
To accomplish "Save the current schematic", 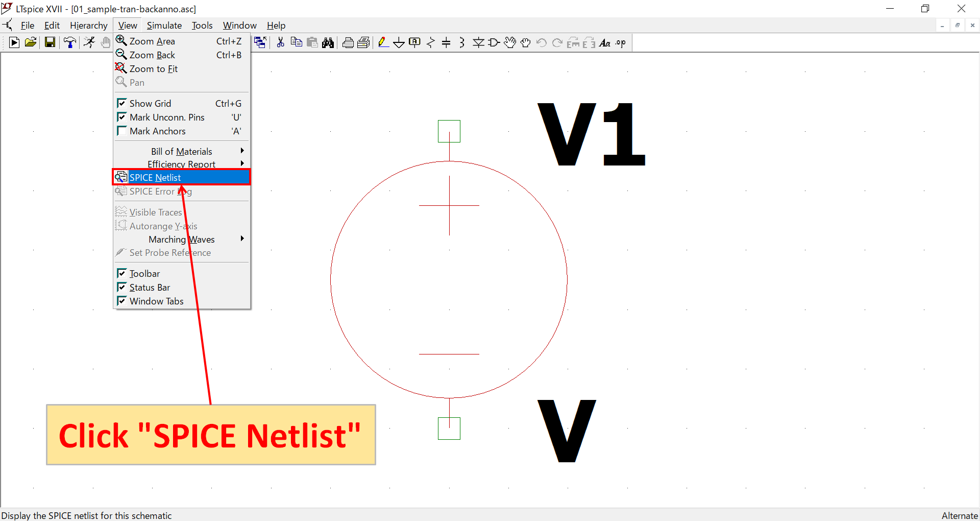I will (x=50, y=42).
